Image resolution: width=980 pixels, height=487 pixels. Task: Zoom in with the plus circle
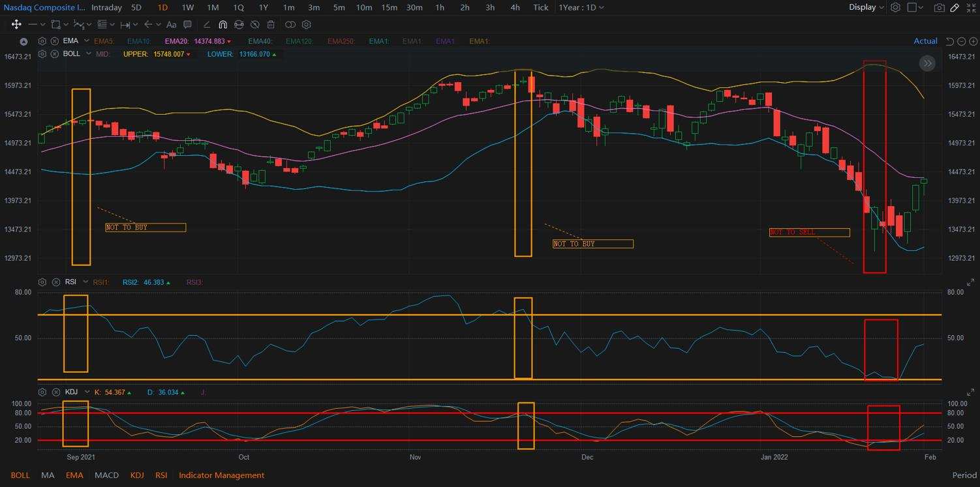pyautogui.click(x=973, y=41)
